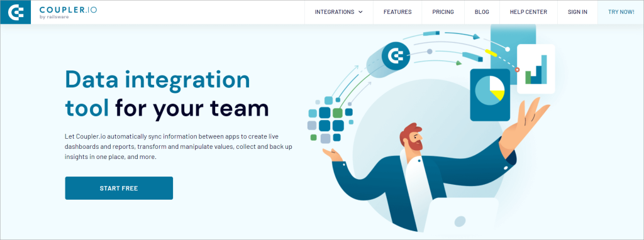
Task: Click the cluster of data squares graphic
Action: (330, 119)
